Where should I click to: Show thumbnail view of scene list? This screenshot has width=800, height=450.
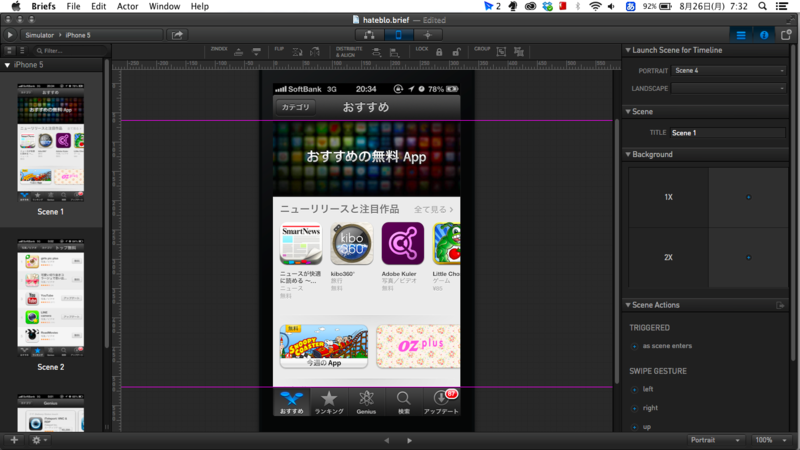coord(10,51)
